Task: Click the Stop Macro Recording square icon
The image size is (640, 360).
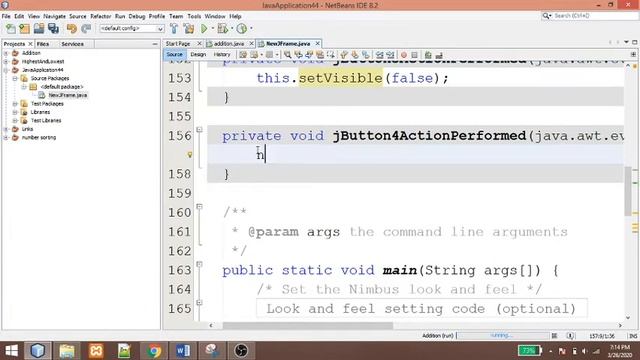Action: [414, 55]
